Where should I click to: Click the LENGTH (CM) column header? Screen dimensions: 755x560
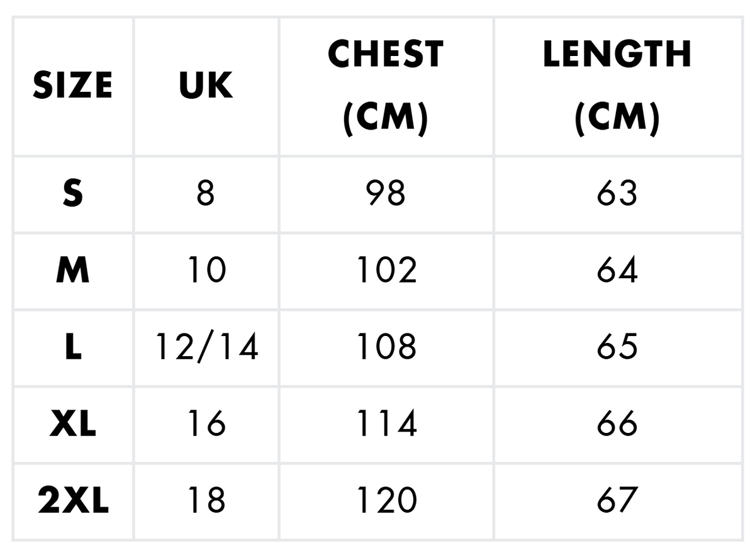[617, 86]
